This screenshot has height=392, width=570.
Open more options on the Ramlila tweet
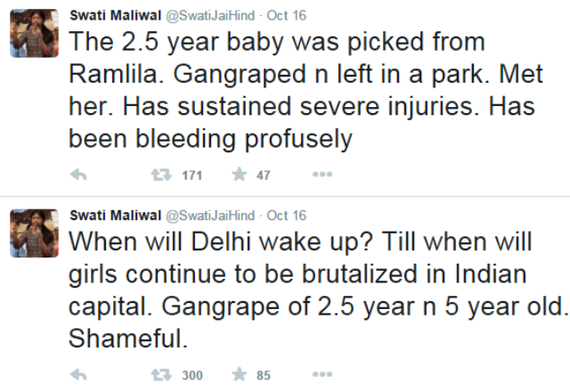pos(322,176)
